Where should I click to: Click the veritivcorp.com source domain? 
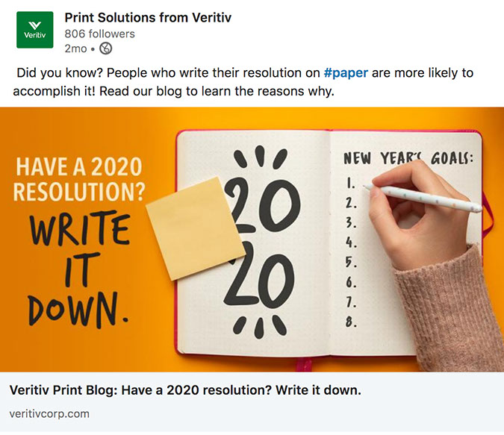click(49, 413)
